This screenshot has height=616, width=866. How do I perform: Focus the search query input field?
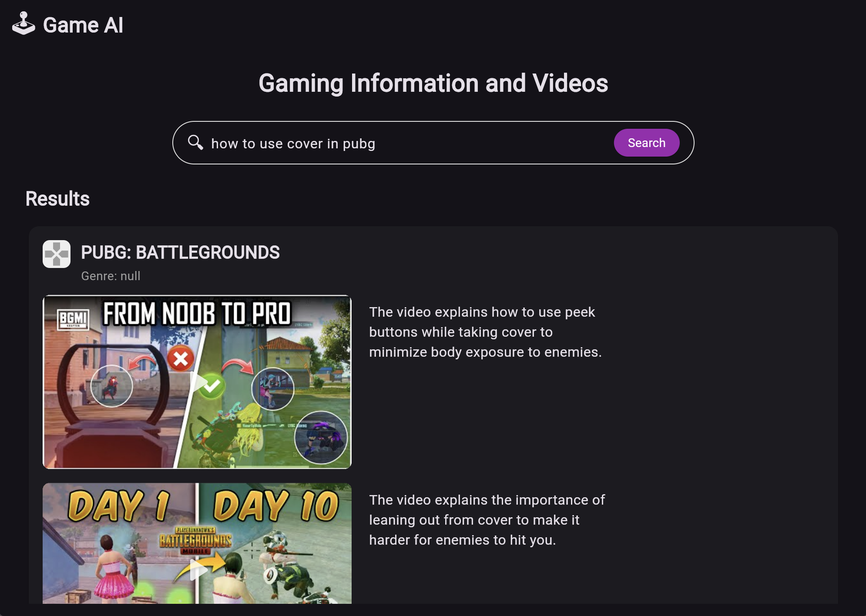[405, 144]
